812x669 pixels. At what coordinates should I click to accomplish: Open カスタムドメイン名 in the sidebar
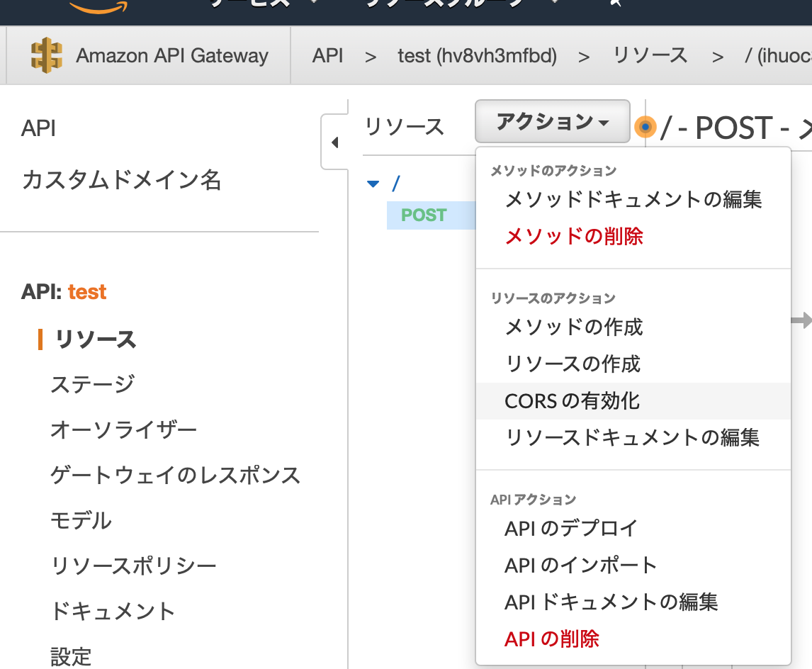point(122,180)
